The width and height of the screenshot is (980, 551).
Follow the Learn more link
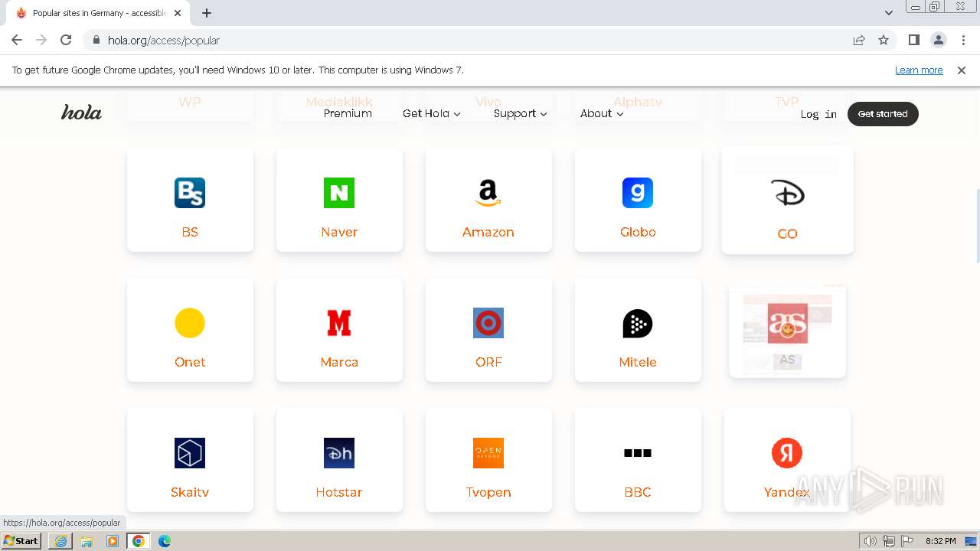coord(919,70)
